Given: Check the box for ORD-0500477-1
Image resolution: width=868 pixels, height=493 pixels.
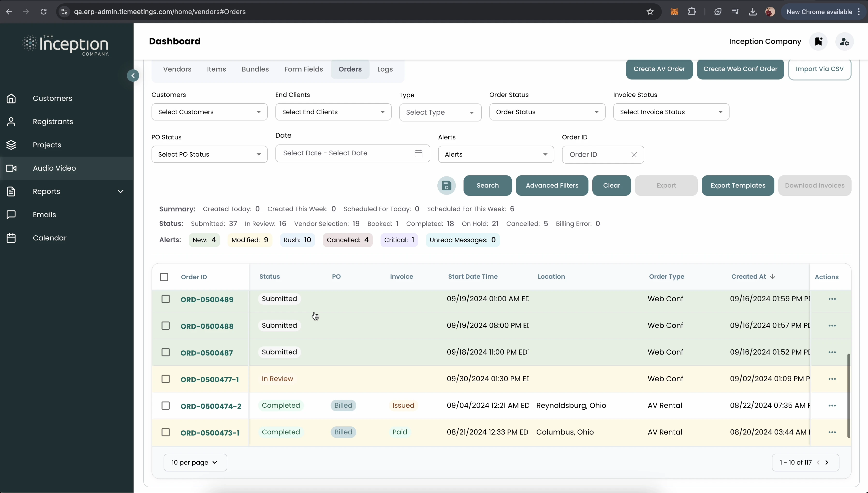Looking at the screenshot, I should (166, 379).
